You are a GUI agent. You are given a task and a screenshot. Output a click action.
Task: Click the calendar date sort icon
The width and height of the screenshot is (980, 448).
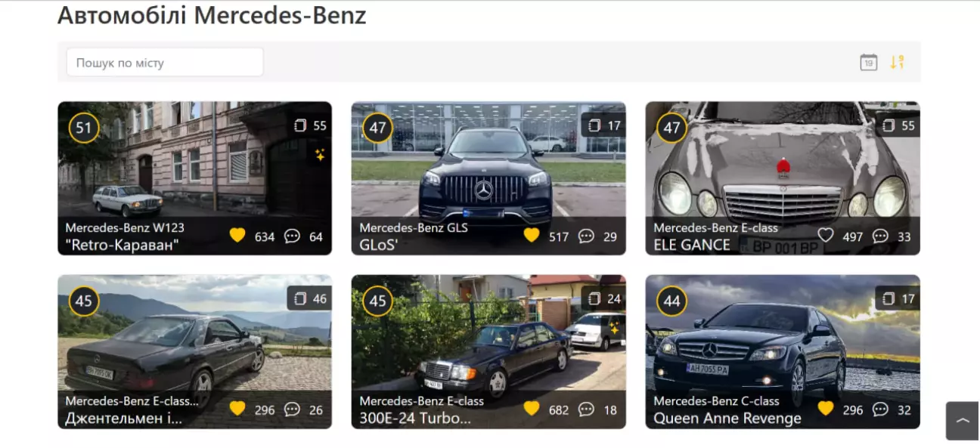869,63
